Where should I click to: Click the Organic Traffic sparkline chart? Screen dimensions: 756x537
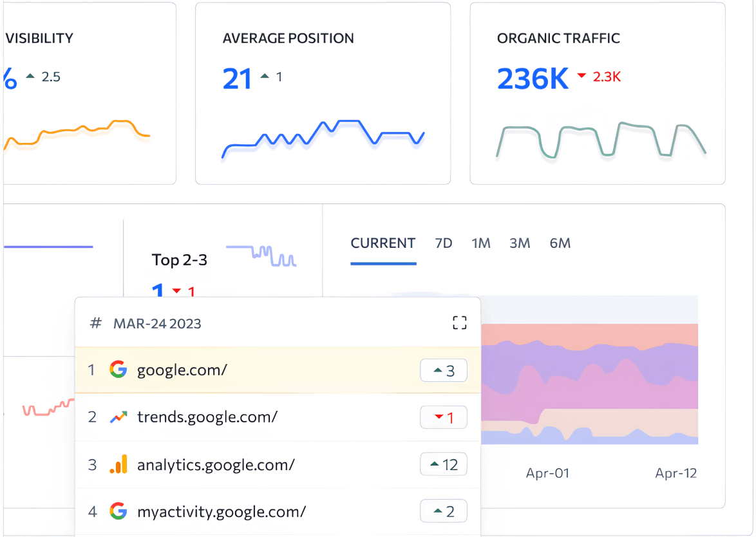601,140
